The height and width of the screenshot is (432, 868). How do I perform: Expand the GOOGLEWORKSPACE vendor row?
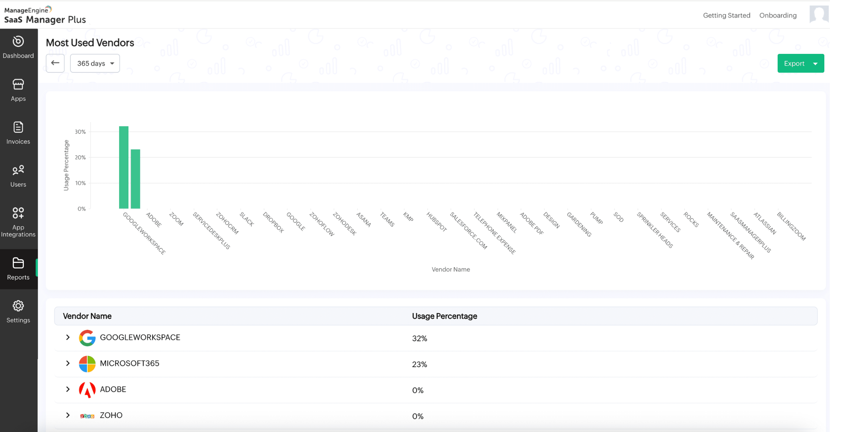[x=68, y=337]
